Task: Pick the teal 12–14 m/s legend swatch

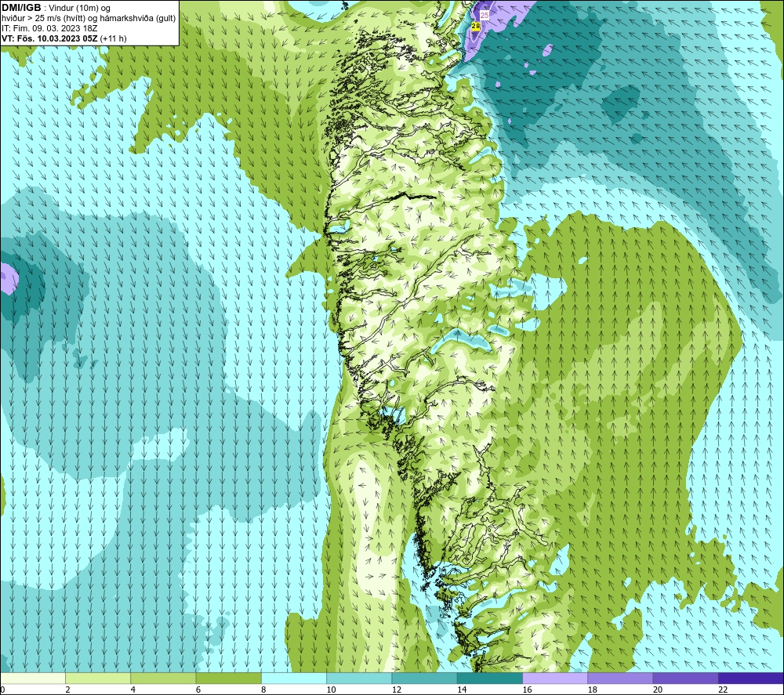Action: [x=424, y=678]
